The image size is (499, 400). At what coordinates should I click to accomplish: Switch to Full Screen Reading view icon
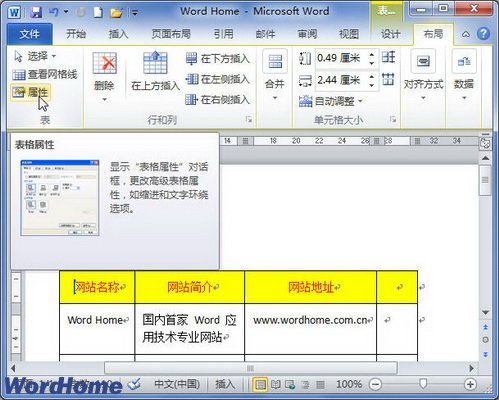tap(275, 385)
